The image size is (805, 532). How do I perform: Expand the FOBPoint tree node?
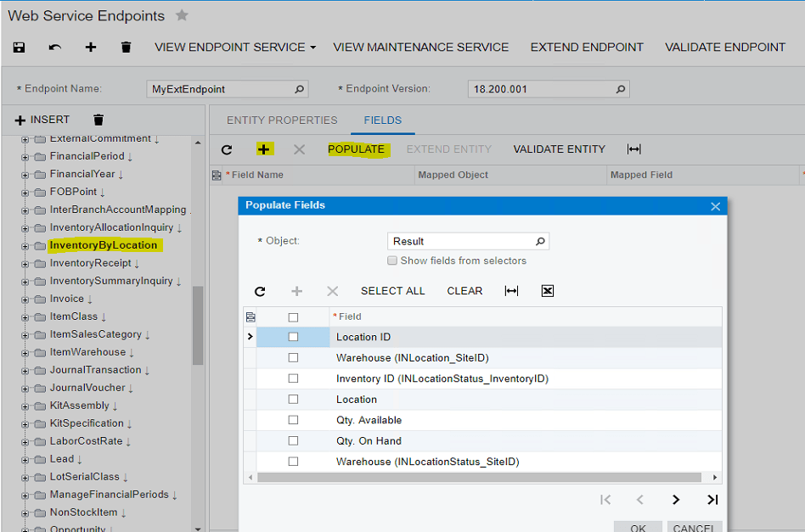coord(25,193)
